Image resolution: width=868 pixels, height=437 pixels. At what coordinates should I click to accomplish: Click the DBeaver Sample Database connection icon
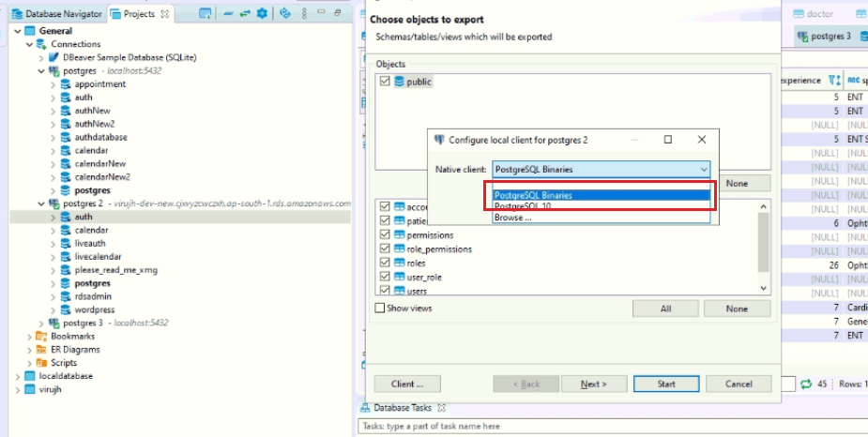tap(53, 57)
